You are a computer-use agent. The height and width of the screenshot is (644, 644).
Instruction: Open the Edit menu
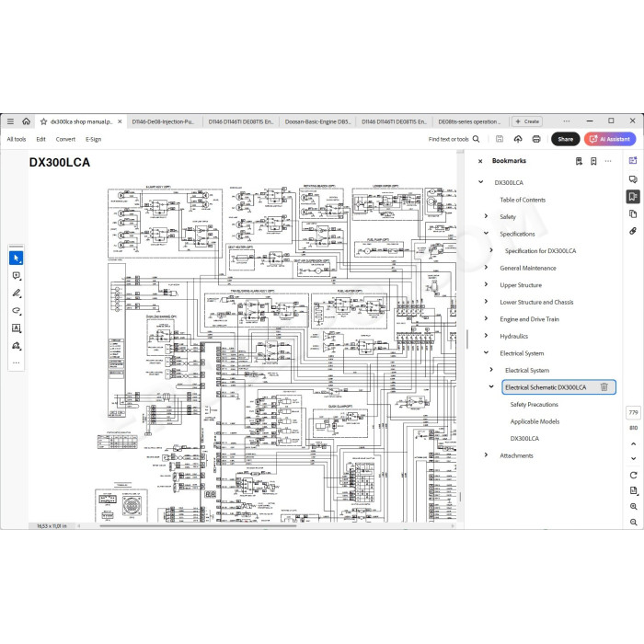pos(40,139)
